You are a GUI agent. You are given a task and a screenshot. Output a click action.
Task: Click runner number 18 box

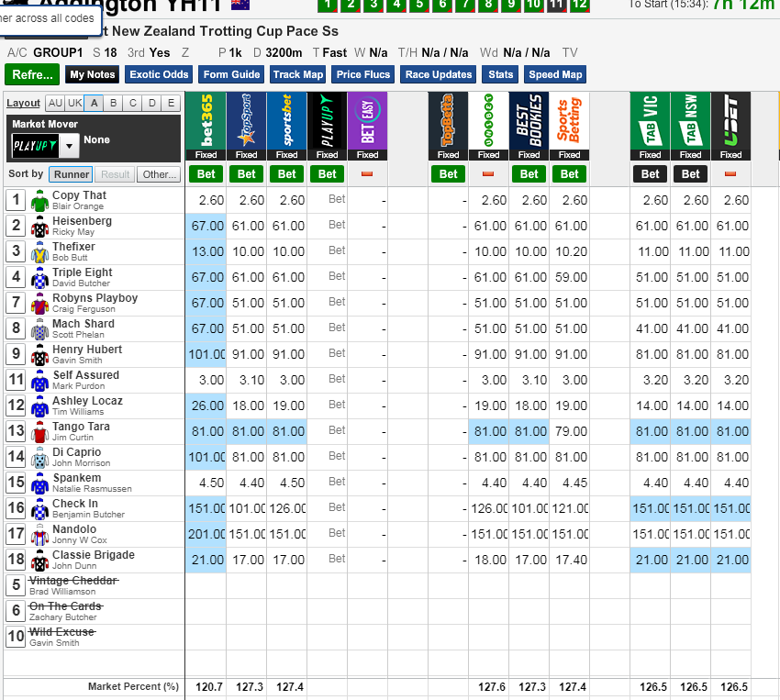[16, 560]
